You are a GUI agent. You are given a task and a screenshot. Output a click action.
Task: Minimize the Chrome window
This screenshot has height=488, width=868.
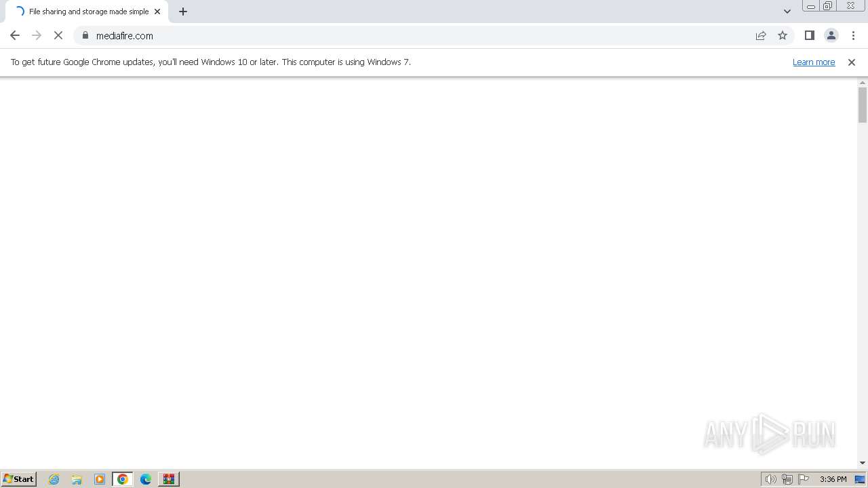coord(811,6)
